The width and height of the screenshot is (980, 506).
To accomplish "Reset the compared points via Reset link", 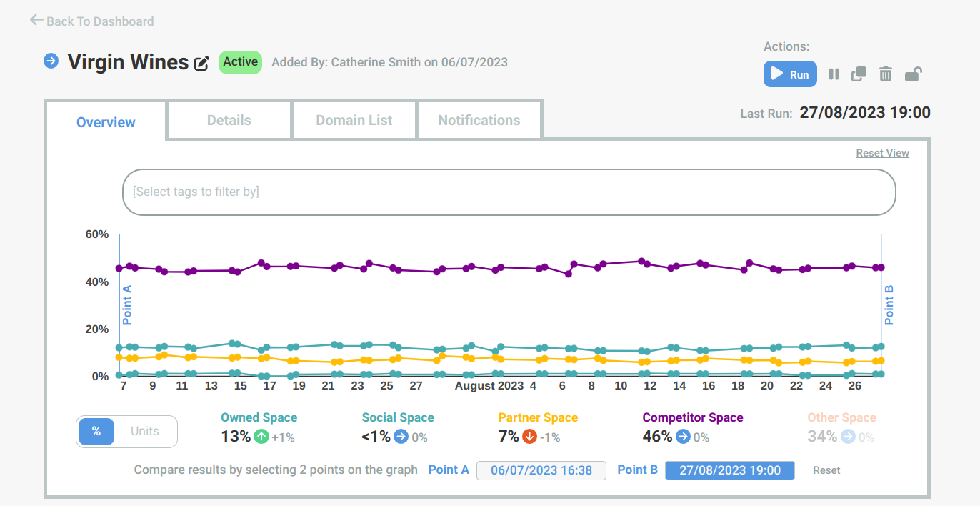I will tap(826, 470).
